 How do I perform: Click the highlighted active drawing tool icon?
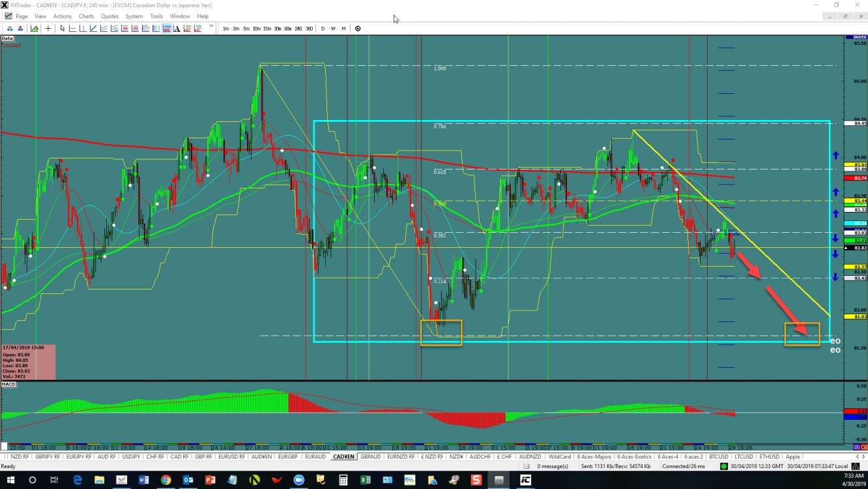pos(166,29)
